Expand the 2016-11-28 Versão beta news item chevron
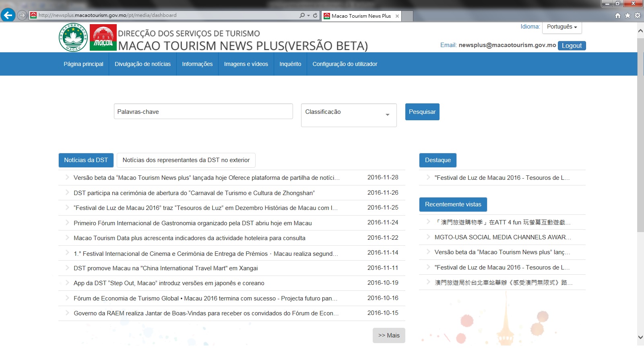Image resolution: width=644 pixels, height=362 pixels. click(x=67, y=177)
